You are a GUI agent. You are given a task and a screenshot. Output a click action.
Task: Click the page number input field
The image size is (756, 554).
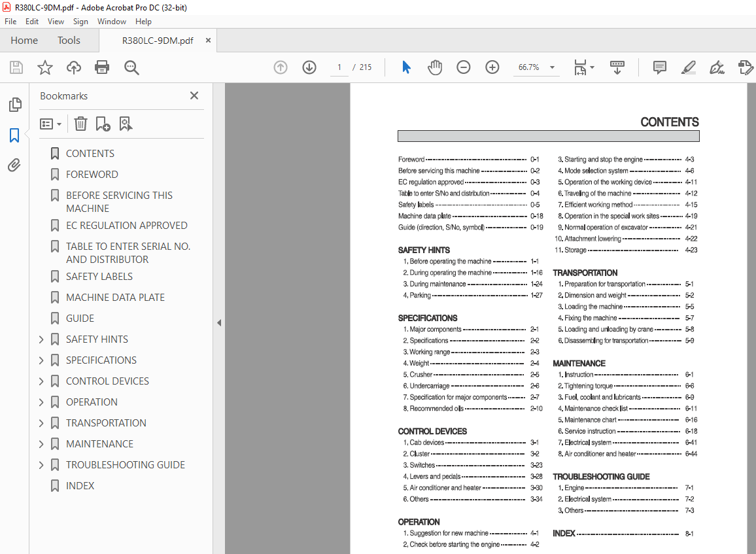(339, 67)
